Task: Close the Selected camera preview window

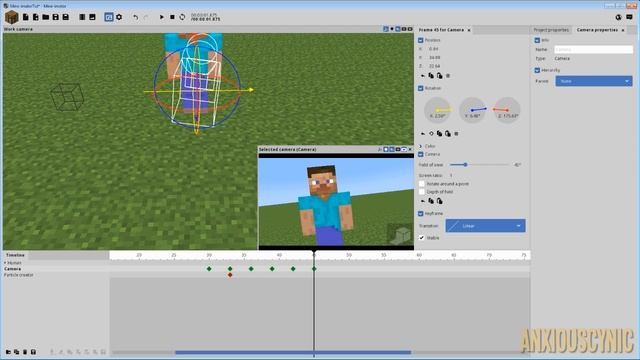Action: (410, 150)
